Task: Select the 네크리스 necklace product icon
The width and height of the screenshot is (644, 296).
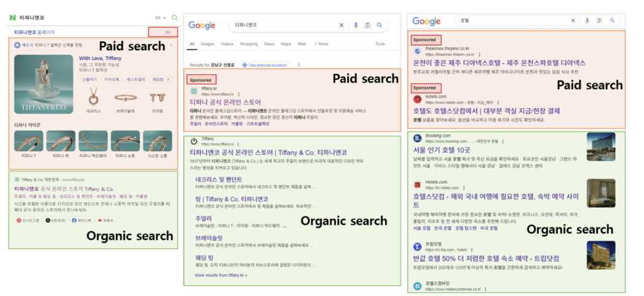Action: point(93,98)
